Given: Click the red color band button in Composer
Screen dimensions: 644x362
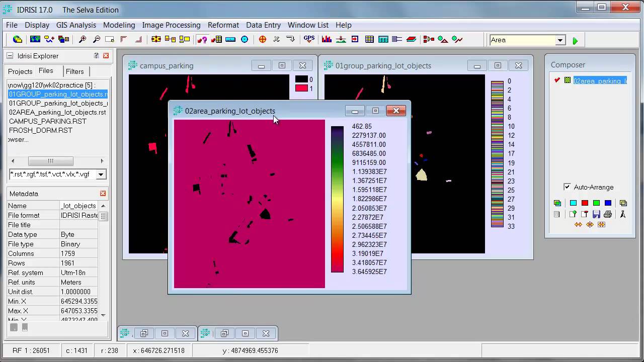Looking at the screenshot, I should click(x=585, y=203).
